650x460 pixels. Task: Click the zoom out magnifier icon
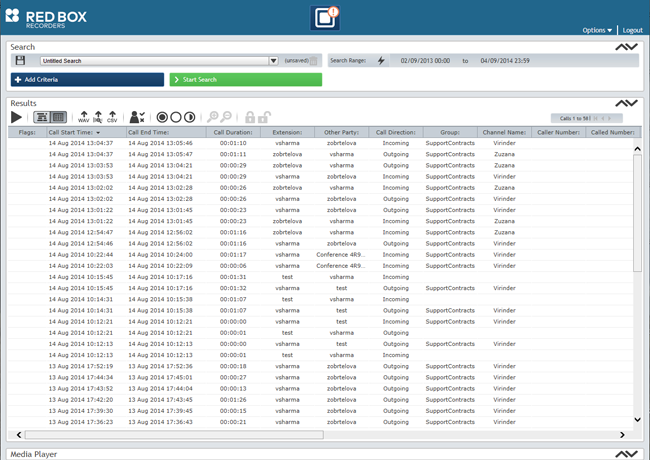(226, 117)
